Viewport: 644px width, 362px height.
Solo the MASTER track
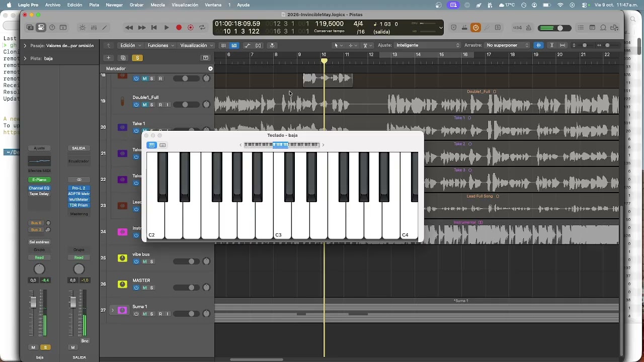pos(151,288)
